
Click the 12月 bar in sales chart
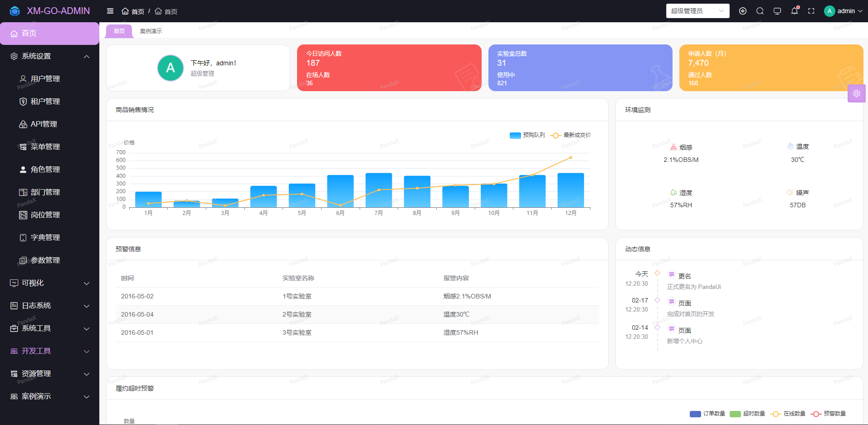[571, 190]
